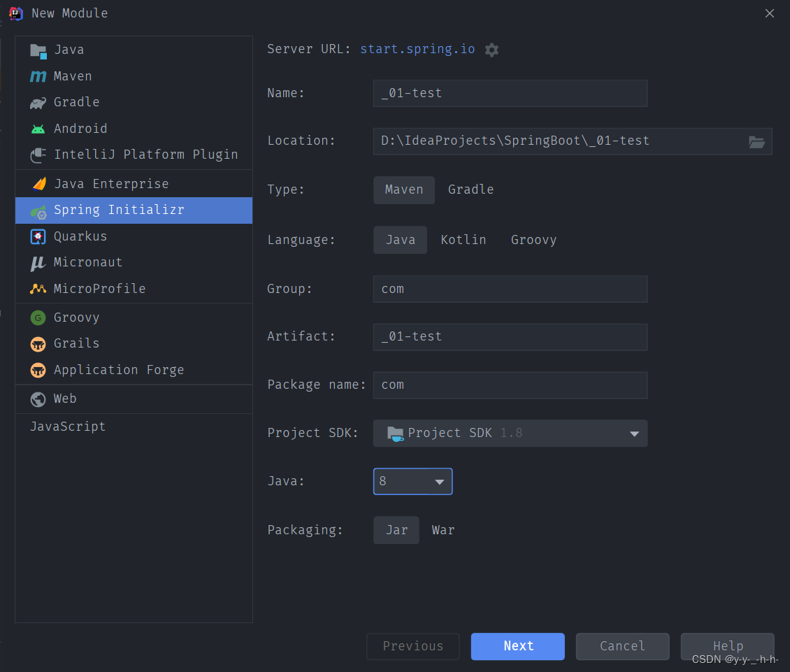Click the Name input field
This screenshot has width=790, height=672.
point(510,93)
